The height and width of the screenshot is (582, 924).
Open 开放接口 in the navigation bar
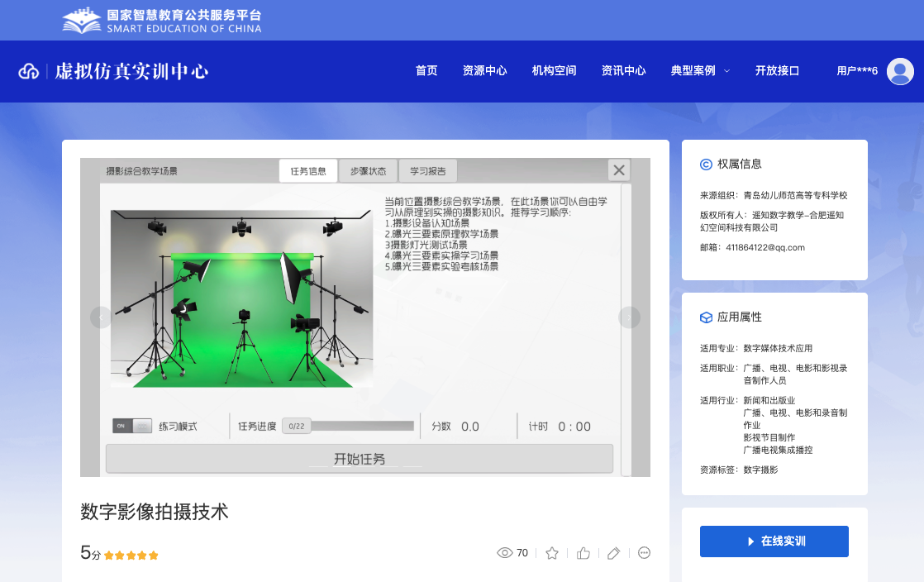pyautogui.click(x=777, y=71)
